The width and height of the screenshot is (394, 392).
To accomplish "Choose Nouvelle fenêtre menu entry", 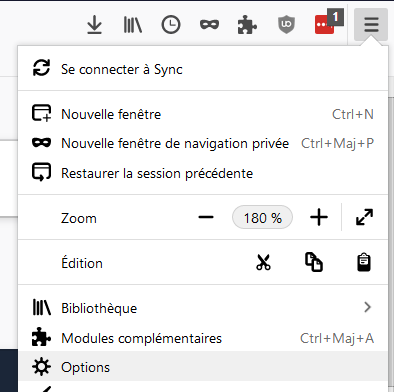I will (203, 114).
